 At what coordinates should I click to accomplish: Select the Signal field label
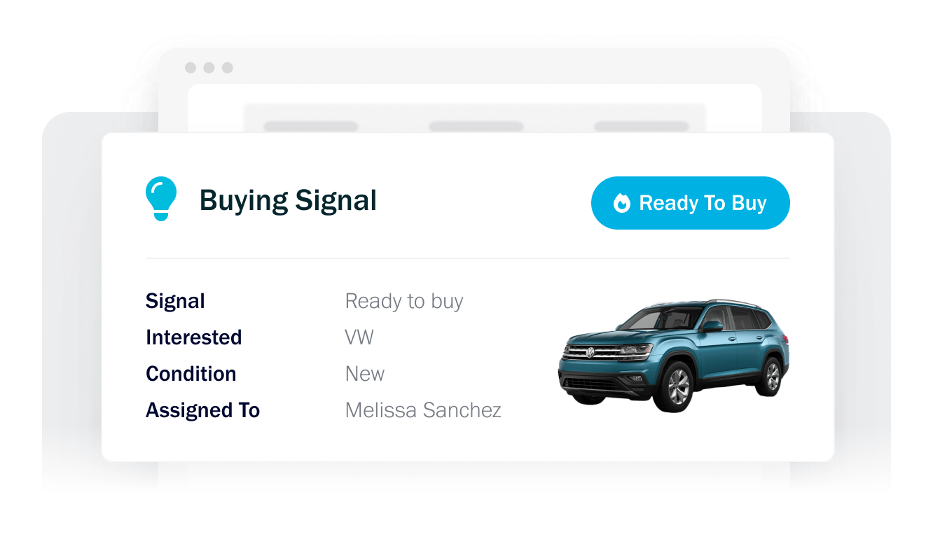174,300
